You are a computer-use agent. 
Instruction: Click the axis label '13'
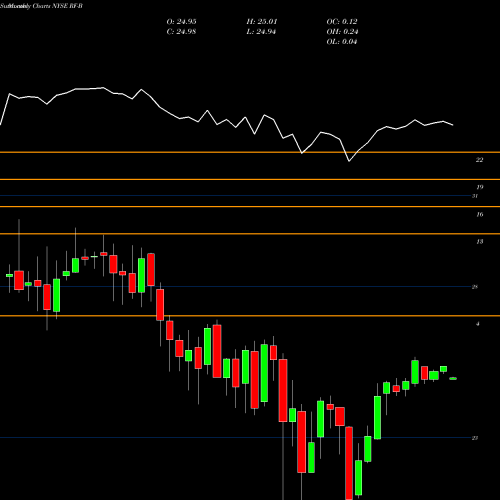point(480,242)
